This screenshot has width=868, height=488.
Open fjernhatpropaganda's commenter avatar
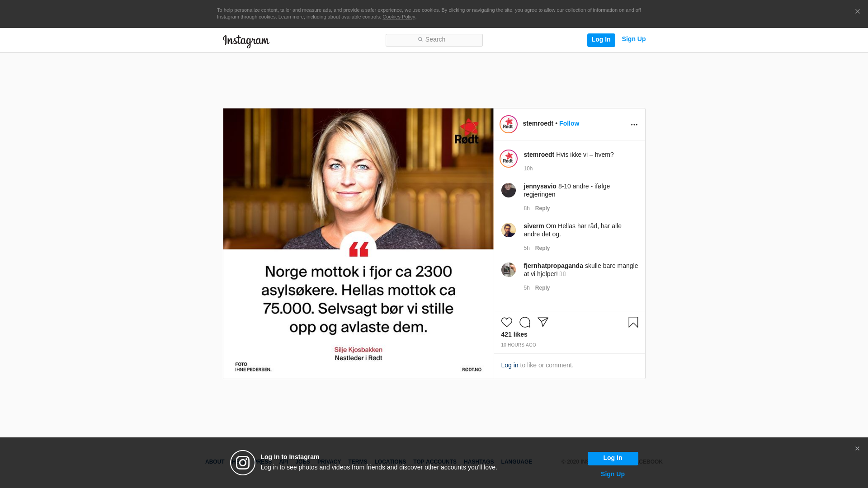click(x=508, y=270)
